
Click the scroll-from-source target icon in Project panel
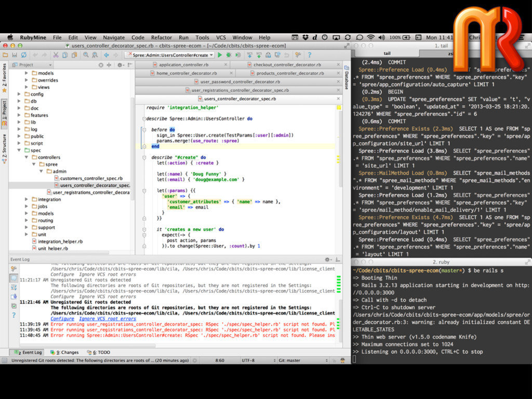(x=101, y=65)
